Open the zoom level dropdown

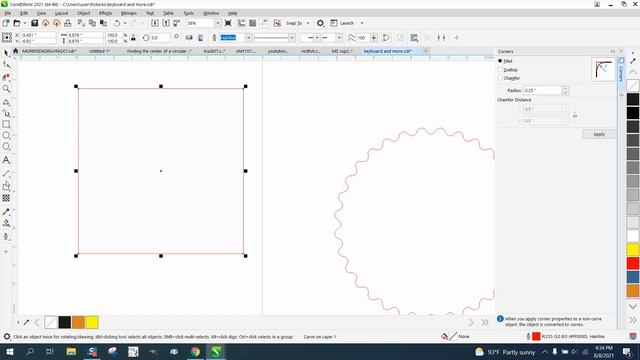[217, 23]
